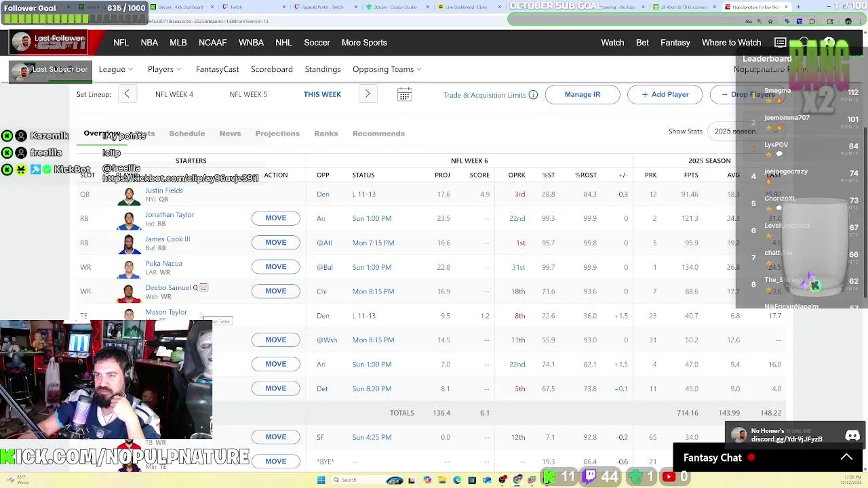868x488 pixels.
Task: Open a new browser tab
Action: tap(800, 7)
